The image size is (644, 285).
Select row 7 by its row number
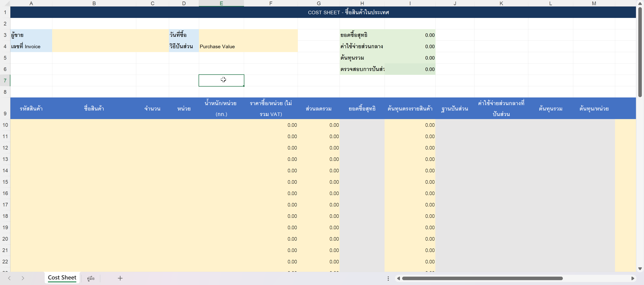[x=5, y=81]
